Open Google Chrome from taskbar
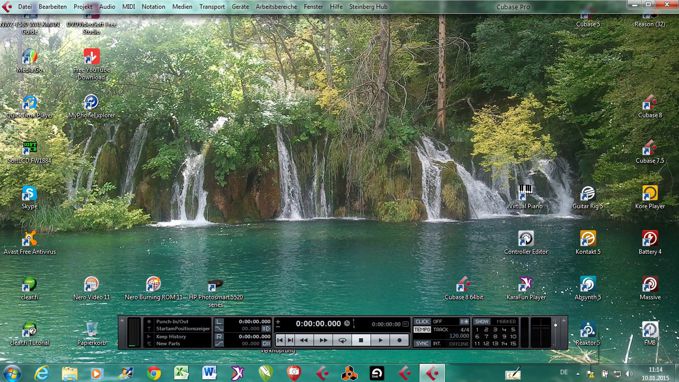The image size is (679, 382). 153,373
